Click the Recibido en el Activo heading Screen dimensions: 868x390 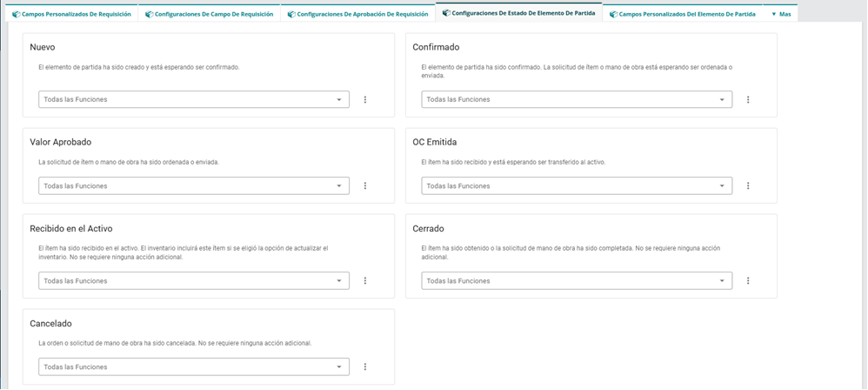pyautogui.click(x=71, y=229)
